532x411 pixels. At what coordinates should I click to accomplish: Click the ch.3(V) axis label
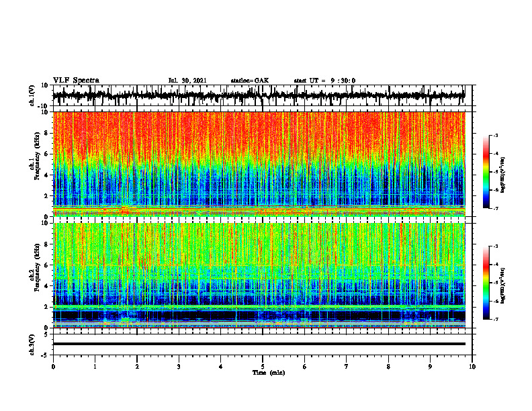point(32,345)
